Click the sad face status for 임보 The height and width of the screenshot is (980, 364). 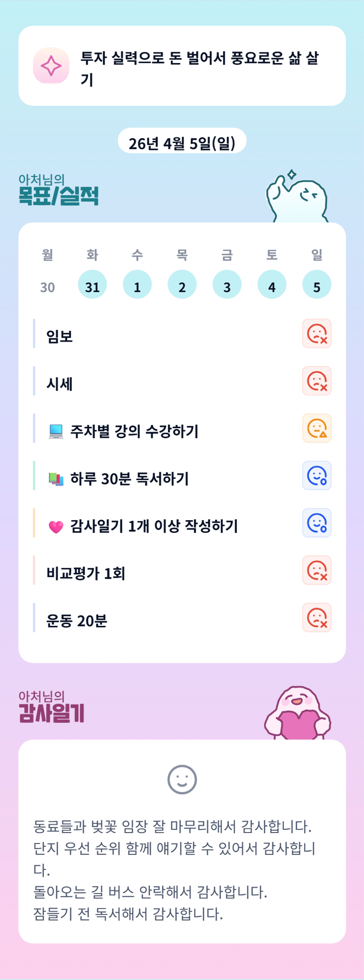[x=316, y=333]
